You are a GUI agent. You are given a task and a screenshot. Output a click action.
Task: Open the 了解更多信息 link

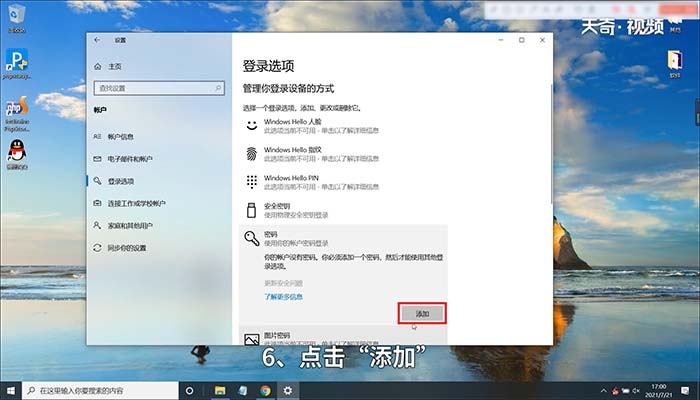coord(283,296)
